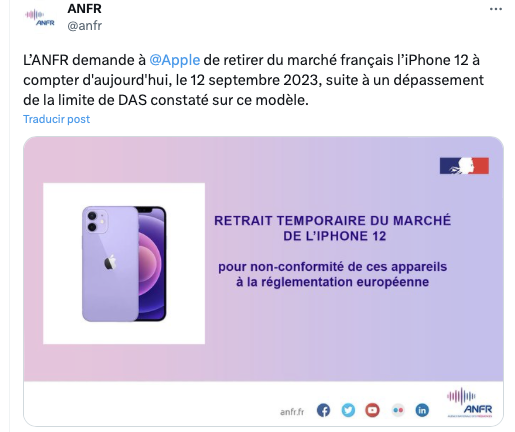Click the anfr.fr text in footer
Screen dimensions: 515x432
point(292,412)
